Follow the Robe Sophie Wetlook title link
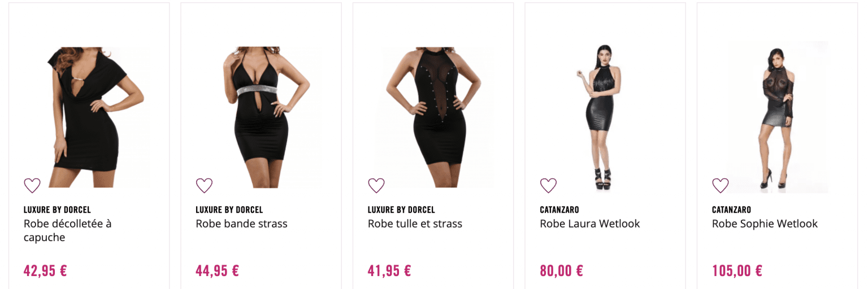Viewport: 868px width, 289px height. (x=765, y=224)
